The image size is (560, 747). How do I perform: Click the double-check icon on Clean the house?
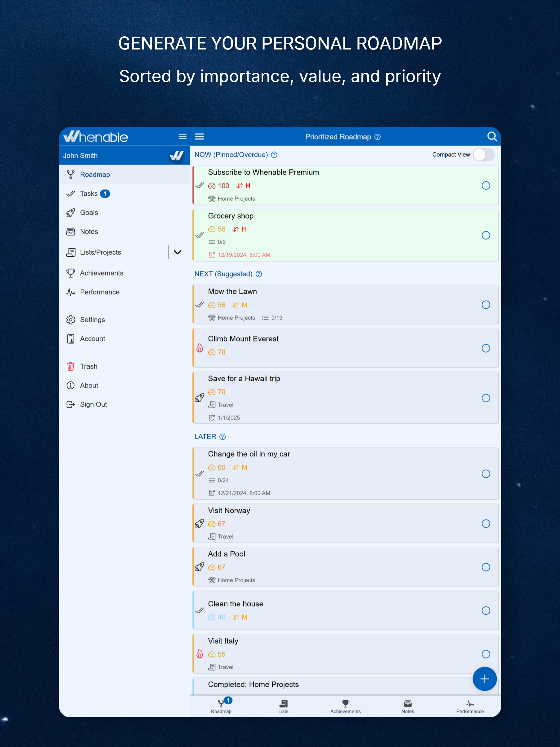pyautogui.click(x=200, y=610)
